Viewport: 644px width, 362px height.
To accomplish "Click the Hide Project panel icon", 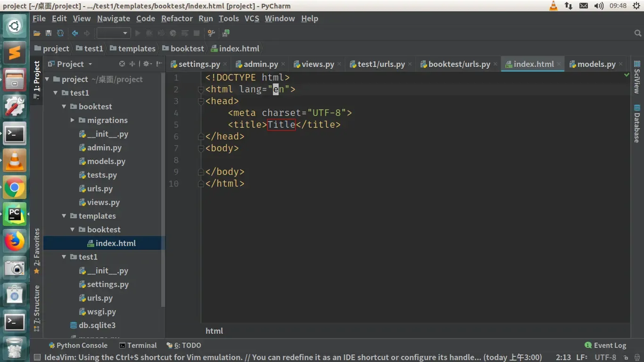I will pos(159,64).
